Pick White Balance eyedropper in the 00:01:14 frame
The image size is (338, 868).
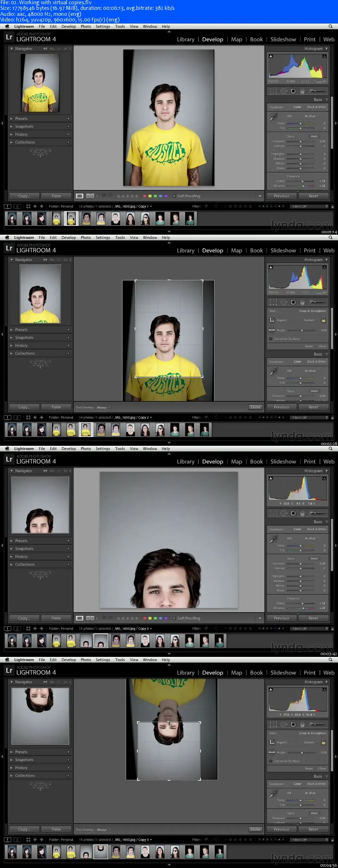274,116
